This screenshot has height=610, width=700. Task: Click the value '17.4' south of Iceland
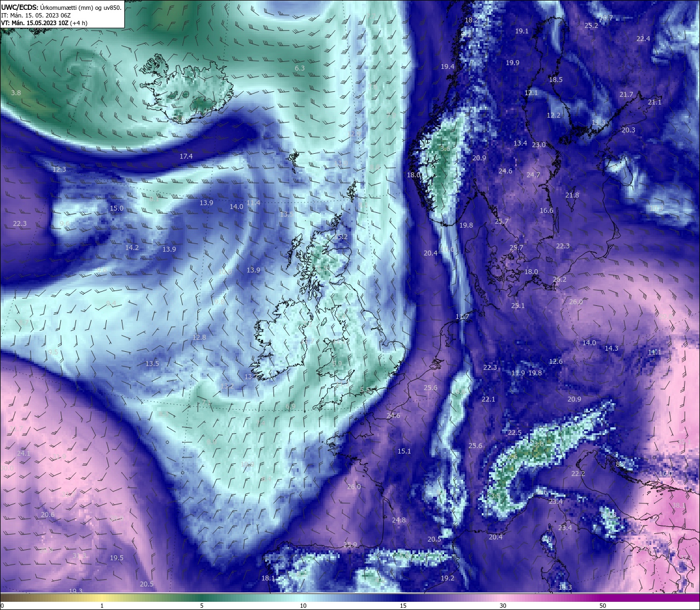186,156
